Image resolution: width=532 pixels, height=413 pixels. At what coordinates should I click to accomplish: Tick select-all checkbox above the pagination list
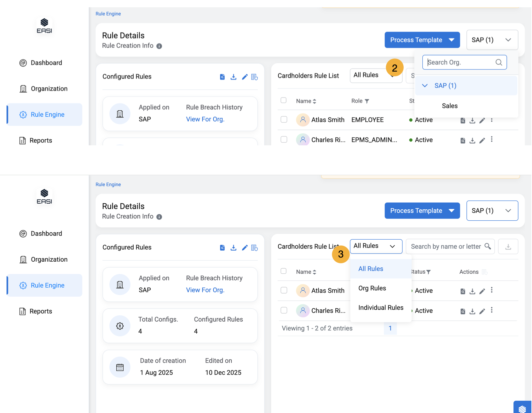pyautogui.click(x=284, y=271)
